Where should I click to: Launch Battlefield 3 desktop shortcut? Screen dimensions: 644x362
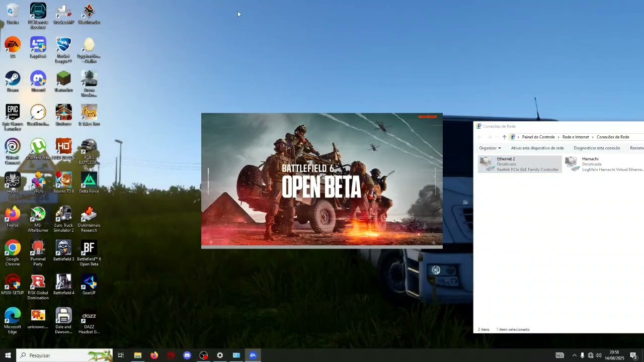click(63, 250)
